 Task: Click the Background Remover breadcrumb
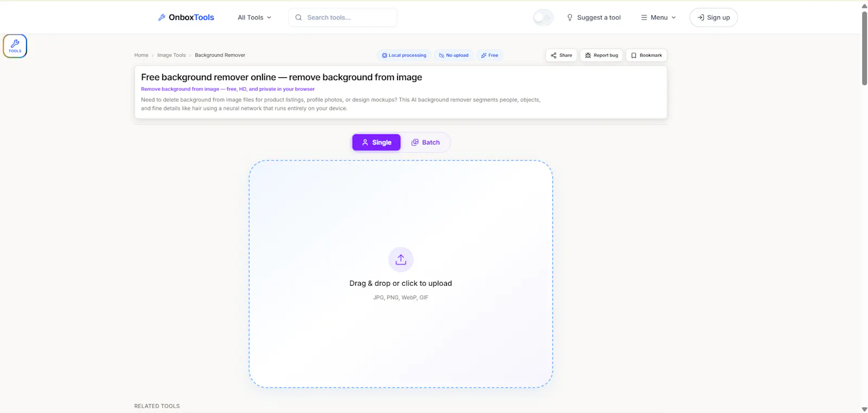220,55
